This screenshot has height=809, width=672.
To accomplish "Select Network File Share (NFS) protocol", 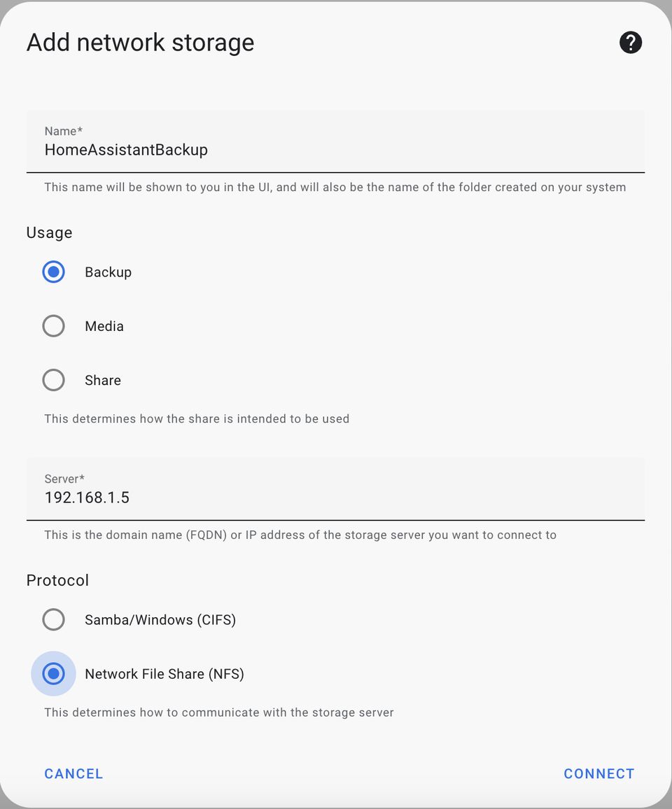I will (53, 673).
